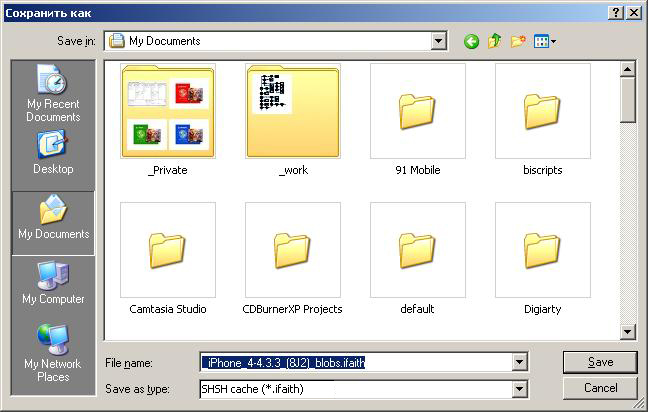
Task: Click the Save button
Action: pyautogui.click(x=600, y=362)
